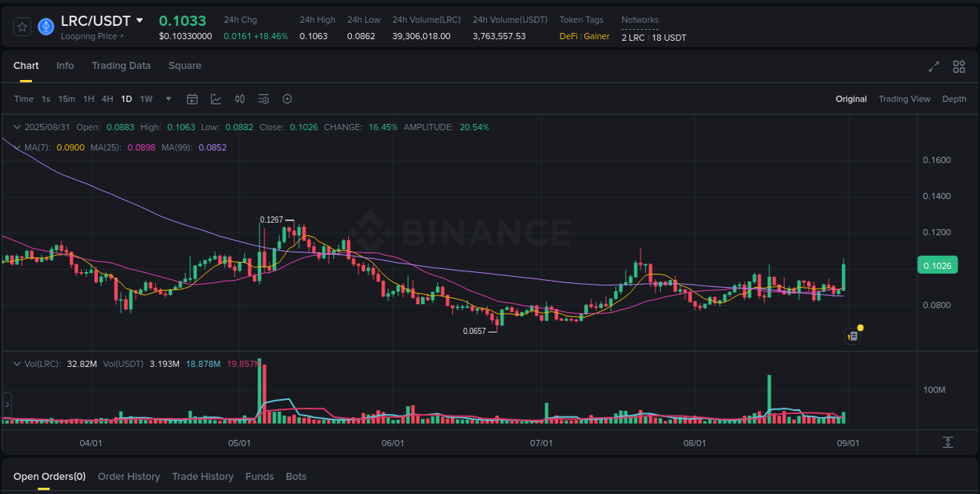Open the Order History tab
The width and height of the screenshot is (980, 494).
click(129, 476)
